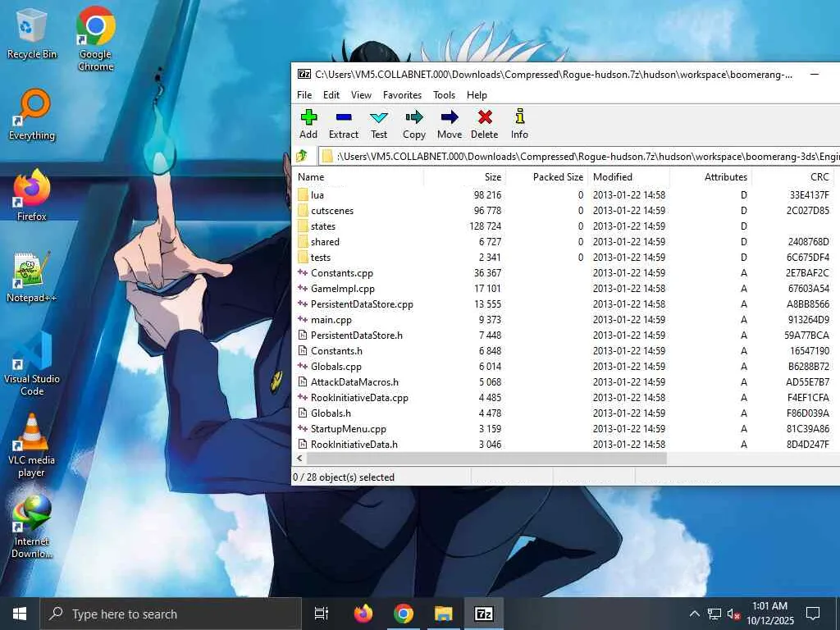Screen dimensions: 840x630
Task: Open Task View on the taskbar
Action: click(322, 614)
